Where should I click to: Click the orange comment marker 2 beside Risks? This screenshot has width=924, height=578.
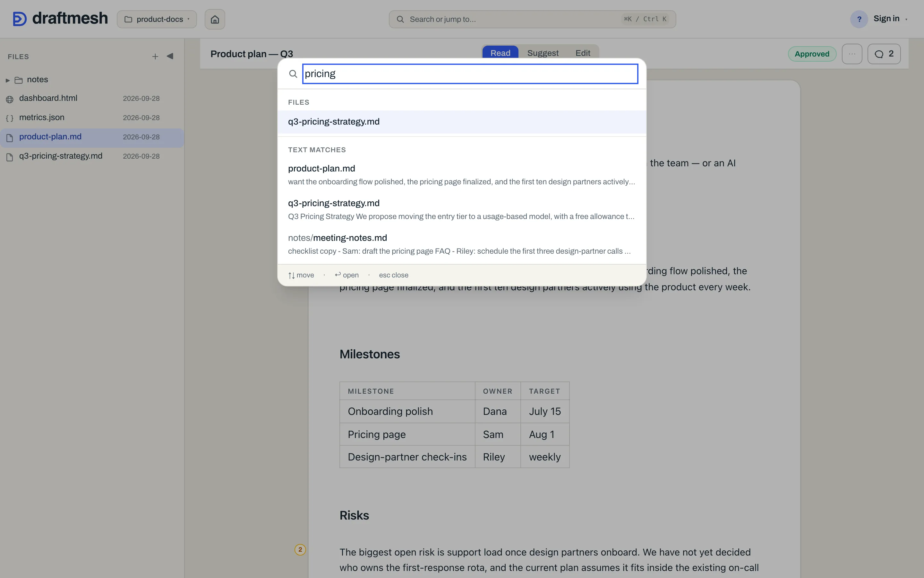(300, 549)
